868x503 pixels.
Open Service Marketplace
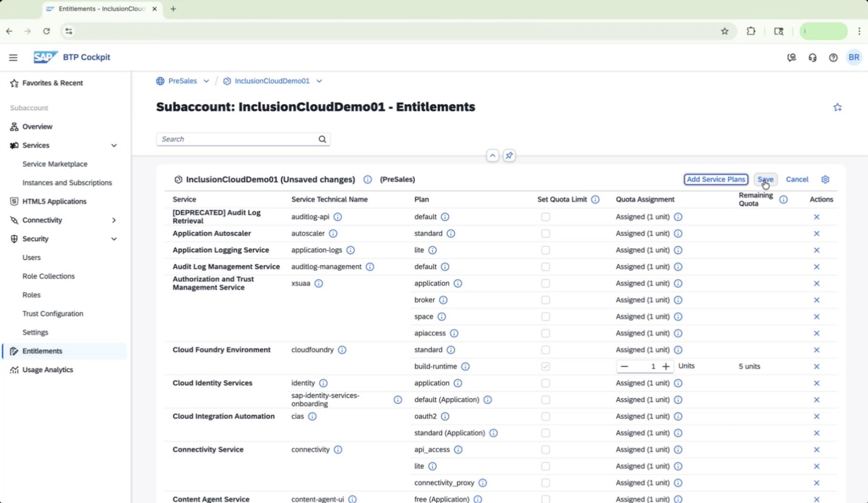[55, 164]
